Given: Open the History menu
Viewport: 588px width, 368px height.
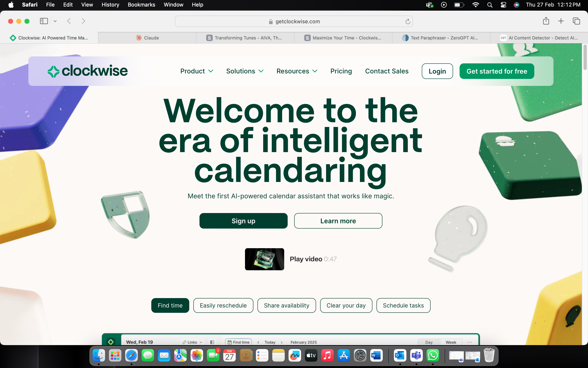Looking at the screenshot, I should [x=110, y=5].
